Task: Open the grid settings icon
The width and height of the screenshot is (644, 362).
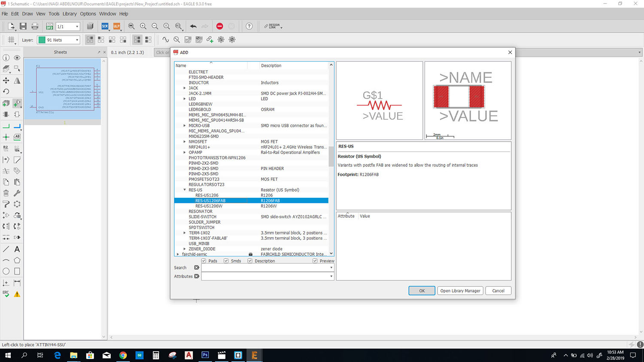Action: point(11,40)
